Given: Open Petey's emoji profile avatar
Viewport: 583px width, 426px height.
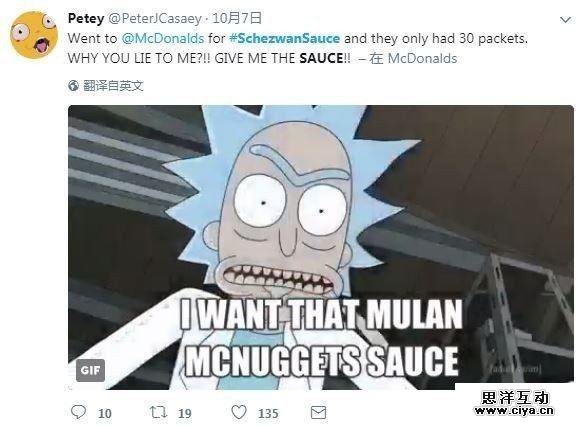Looking at the screenshot, I should [x=34, y=35].
